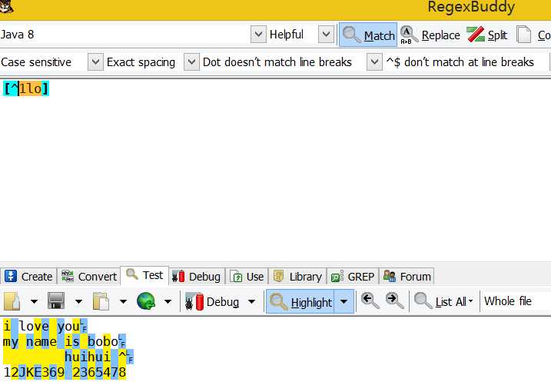The width and height of the screenshot is (551, 392).
Task: Click test text line 'my name is bobo'
Action: (x=61, y=341)
